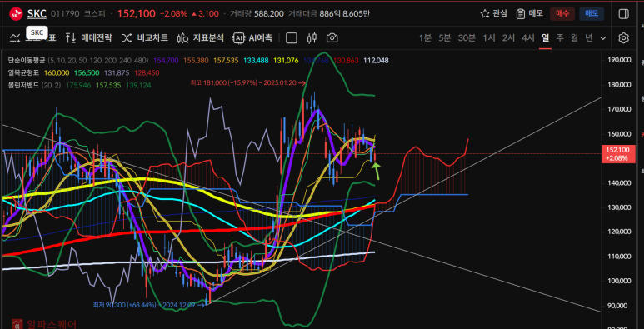Click the stock code 011790
The width and height of the screenshot is (644, 329).
[64, 14]
